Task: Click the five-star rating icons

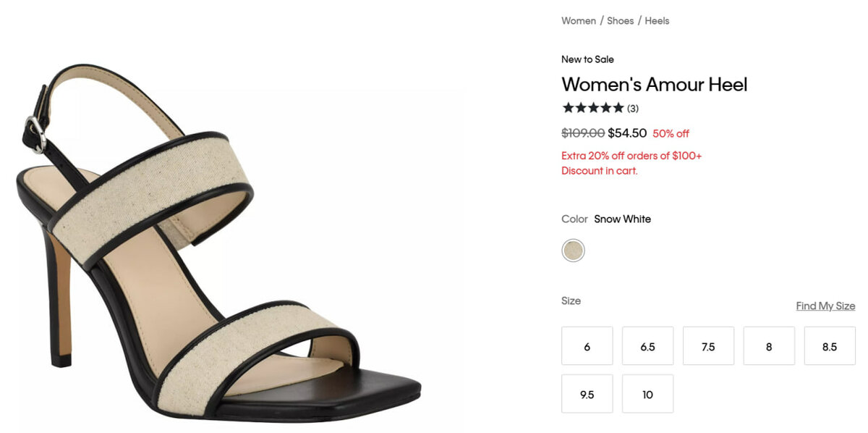Action: (592, 108)
